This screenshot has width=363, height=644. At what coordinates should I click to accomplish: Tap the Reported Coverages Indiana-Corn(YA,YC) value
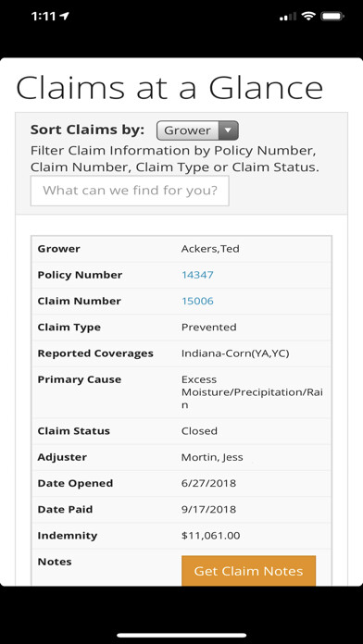[235, 353]
